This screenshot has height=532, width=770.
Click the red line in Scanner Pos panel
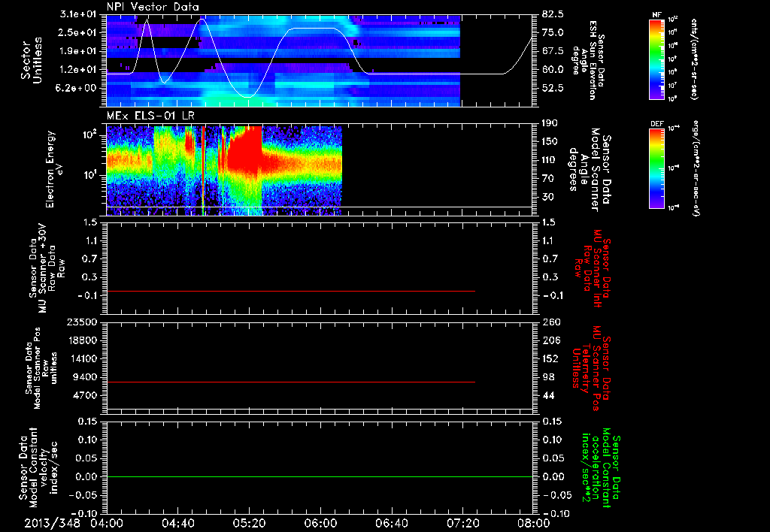pyautogui.click(x=291, y=382)
